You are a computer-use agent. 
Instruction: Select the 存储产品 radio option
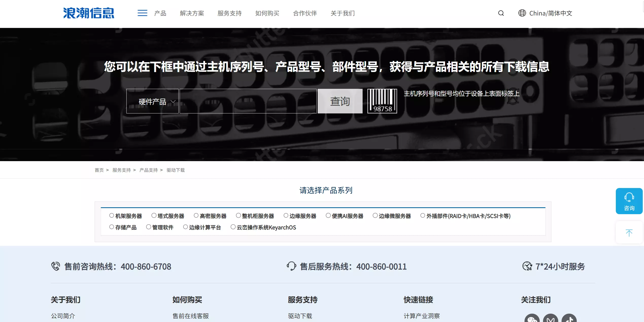click(112, 227)
